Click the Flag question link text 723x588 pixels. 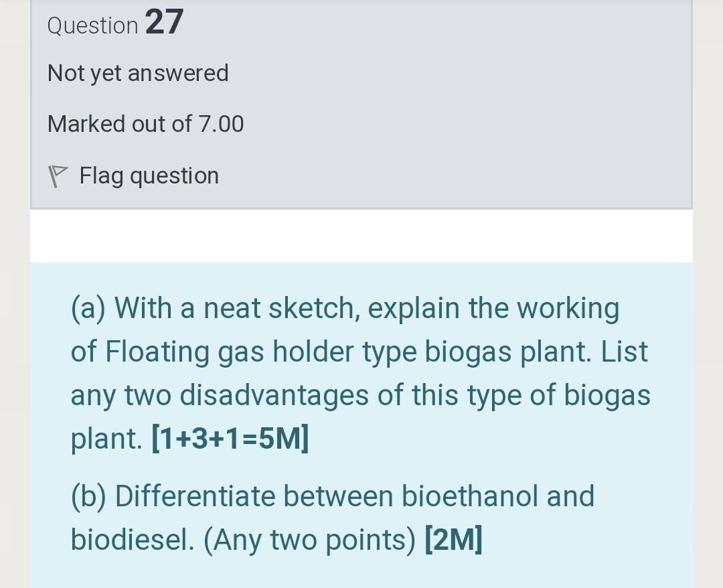point(149,175)
